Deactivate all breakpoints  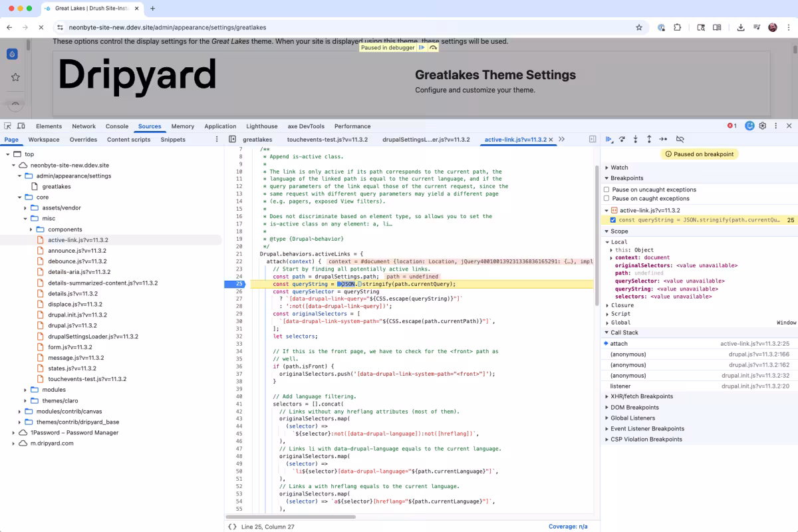point(680,139)
